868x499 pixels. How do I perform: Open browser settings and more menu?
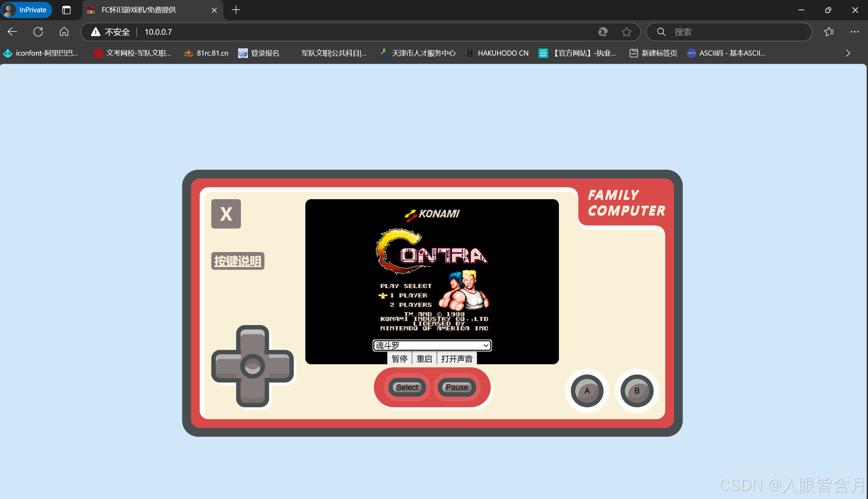[854, 32]
